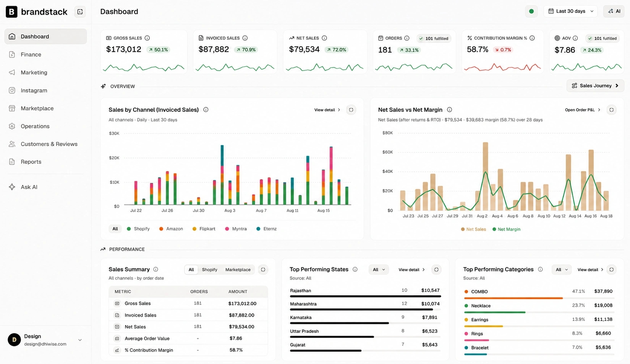Click the Necklace category green progress bar
Image resolution: width=630 pixels, height=364 pixels.
point(495,312)
